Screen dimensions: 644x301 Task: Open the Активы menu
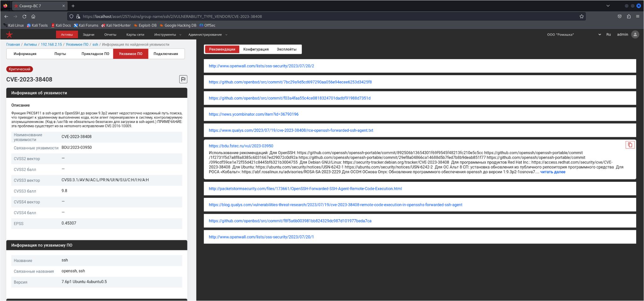(67, 35)
